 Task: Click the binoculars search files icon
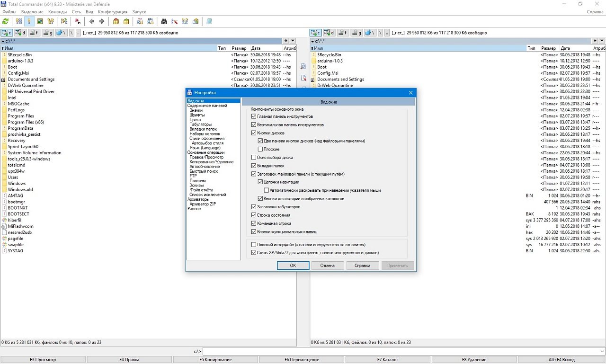164,21
